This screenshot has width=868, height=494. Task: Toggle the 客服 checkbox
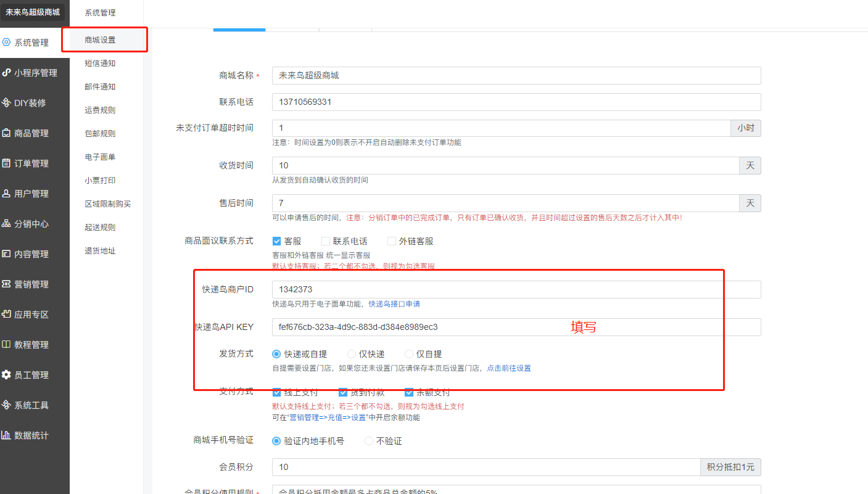coord(277,241)
